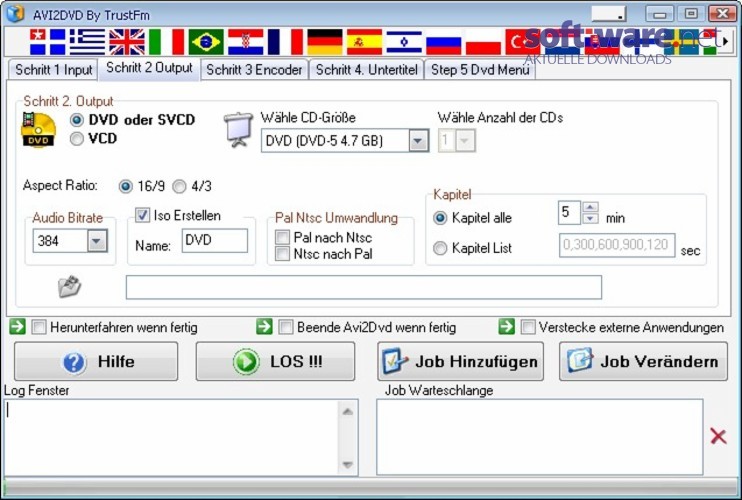Open the Wähle CD-Größe dropdown
742x500 pixels.
[418, 140]
